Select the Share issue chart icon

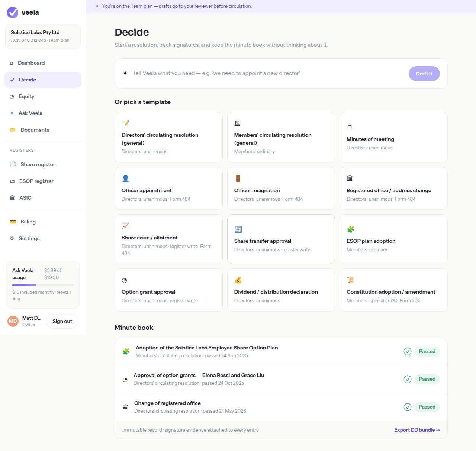[126, 226]
